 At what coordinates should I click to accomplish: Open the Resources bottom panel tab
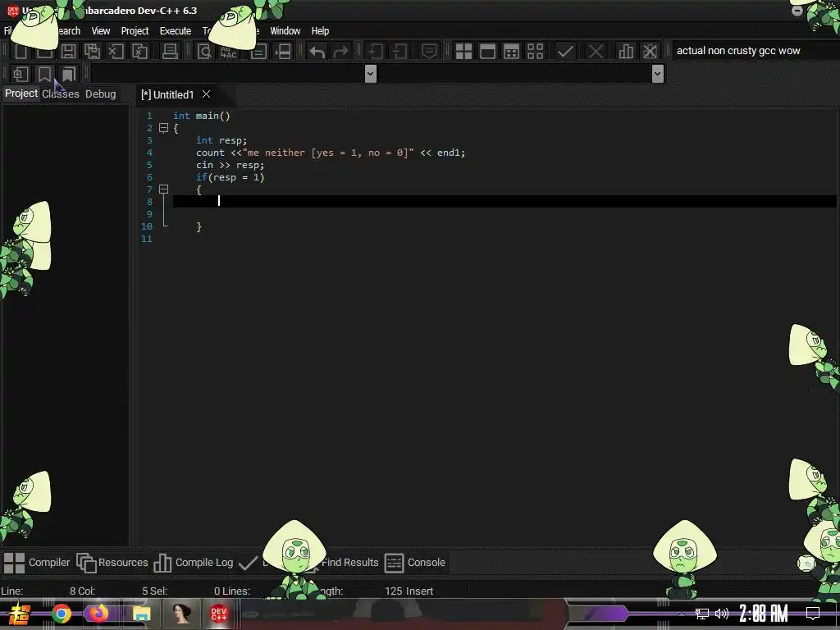point(112,563)
